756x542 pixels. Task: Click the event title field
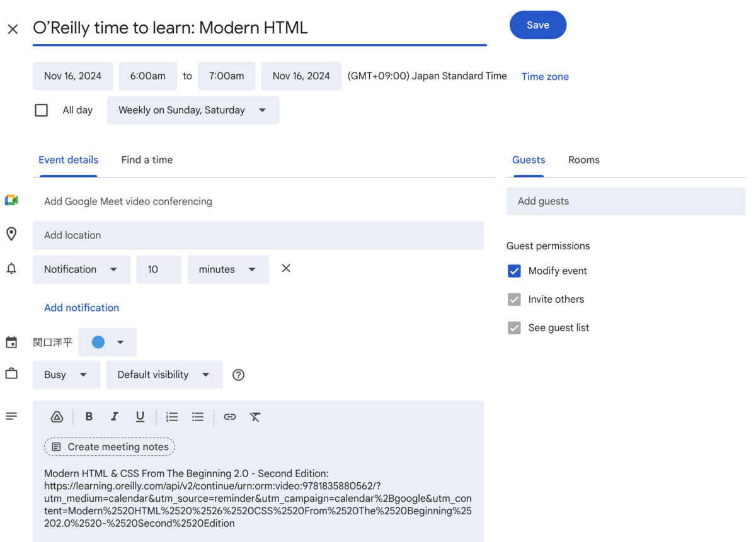(x=260, y=28)
